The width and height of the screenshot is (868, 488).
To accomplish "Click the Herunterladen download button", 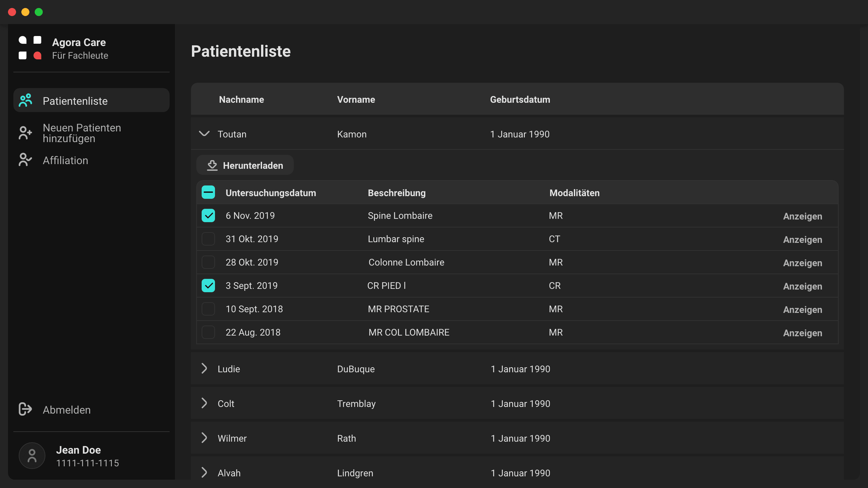I will tap(245, 165).
